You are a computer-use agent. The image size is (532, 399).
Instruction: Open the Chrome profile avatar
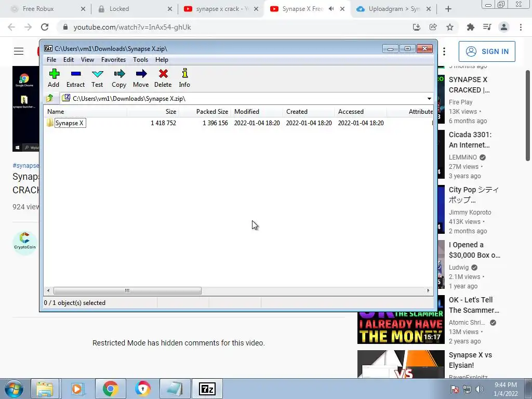(x=504, y=27)
